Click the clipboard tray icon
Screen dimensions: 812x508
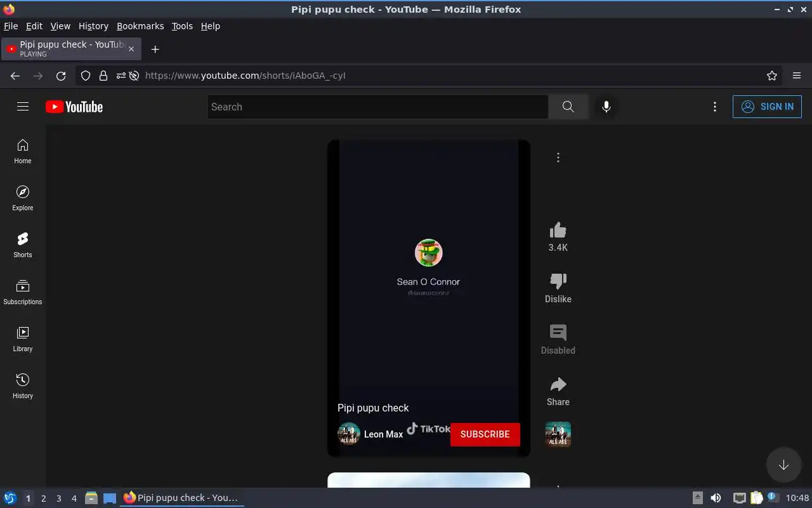[x=756, y=498]
